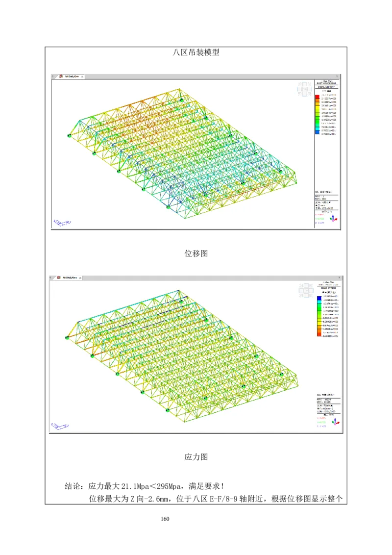Click the MIDAS app icon on the upper window tab
This screenshot has height=555, width=392.
[61, 76]
